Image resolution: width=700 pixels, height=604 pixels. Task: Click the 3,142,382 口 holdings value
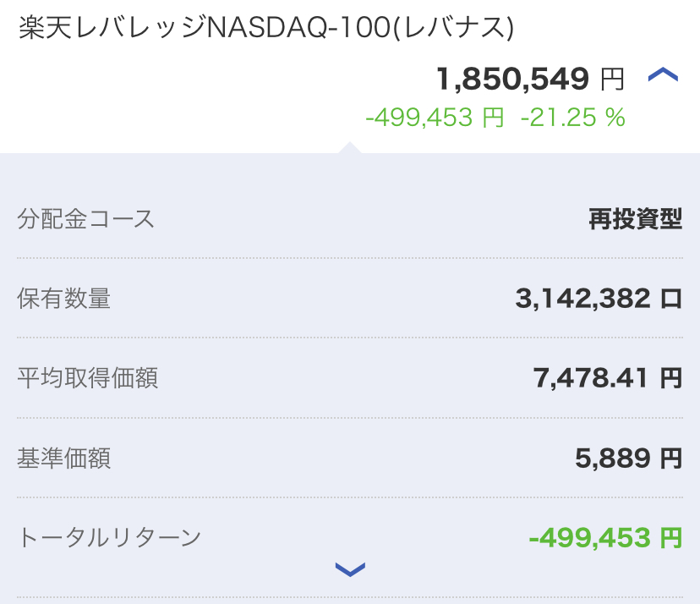[x=599, y=299]
